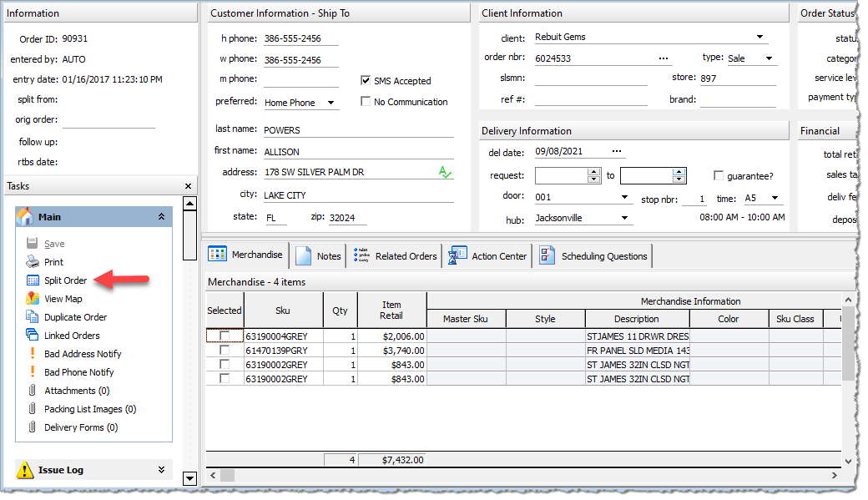The height and width of the screenshot is (500, 868).
Task: Click the merchandise horizontal scrollbar thumb
Action: [x=228, y=475]
